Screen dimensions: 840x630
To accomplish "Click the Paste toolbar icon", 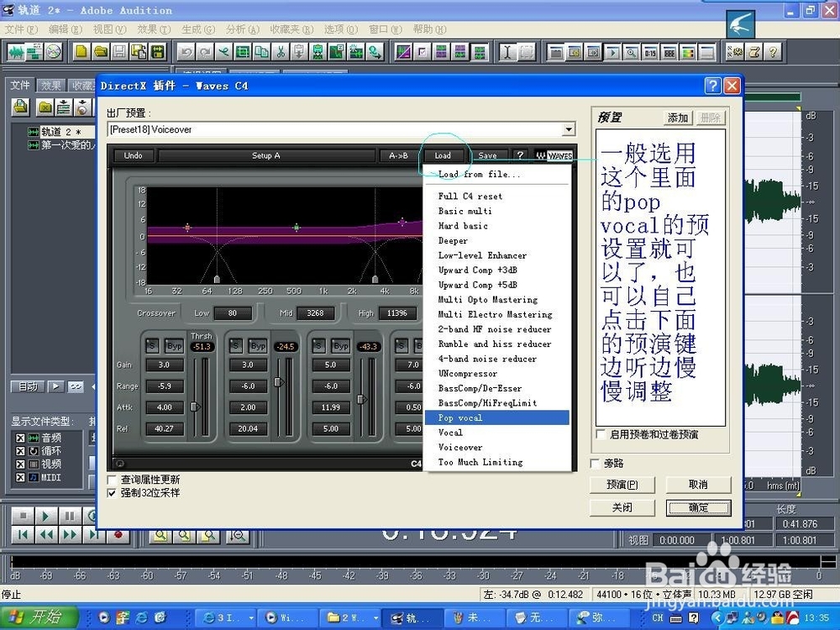I will click(298, 52).
